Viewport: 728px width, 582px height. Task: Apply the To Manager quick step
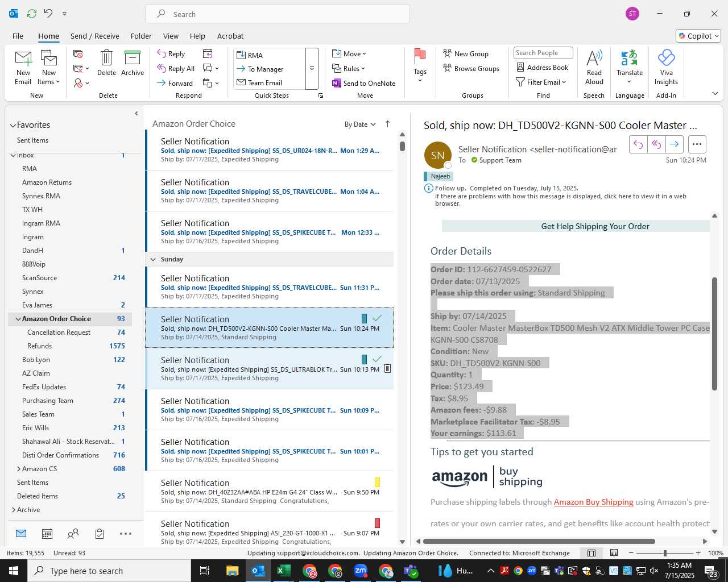270,69
